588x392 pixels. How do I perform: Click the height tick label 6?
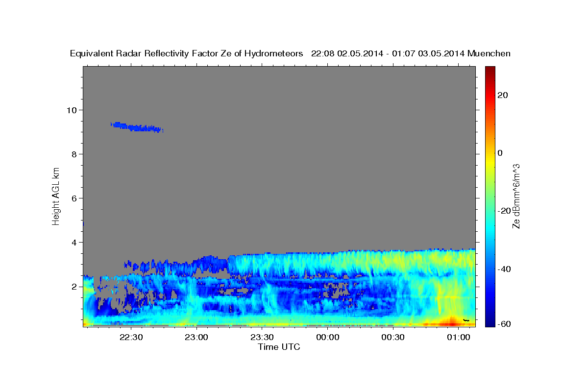(75, 198)
